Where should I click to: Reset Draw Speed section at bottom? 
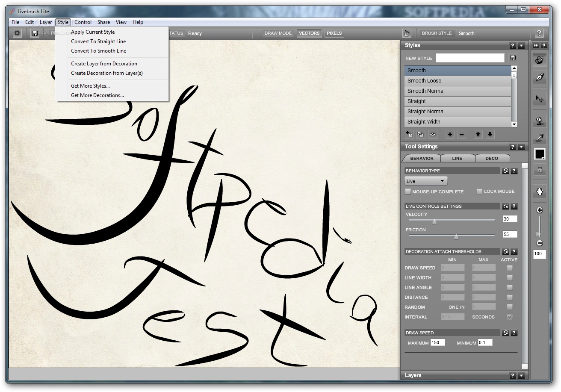click(505, 333)
